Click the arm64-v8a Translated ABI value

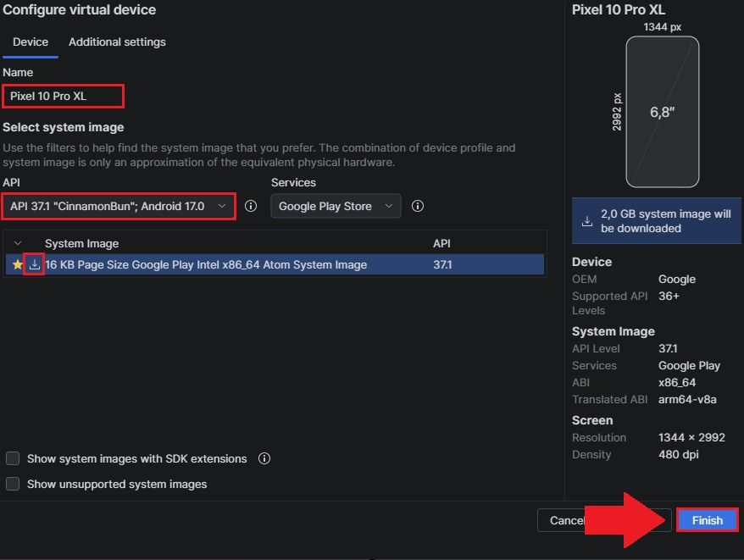pos(687,399)
